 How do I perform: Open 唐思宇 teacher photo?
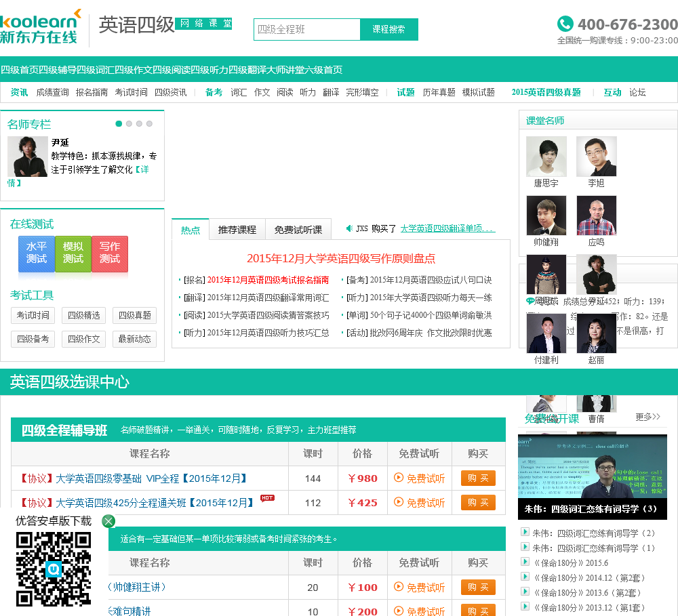546,157
